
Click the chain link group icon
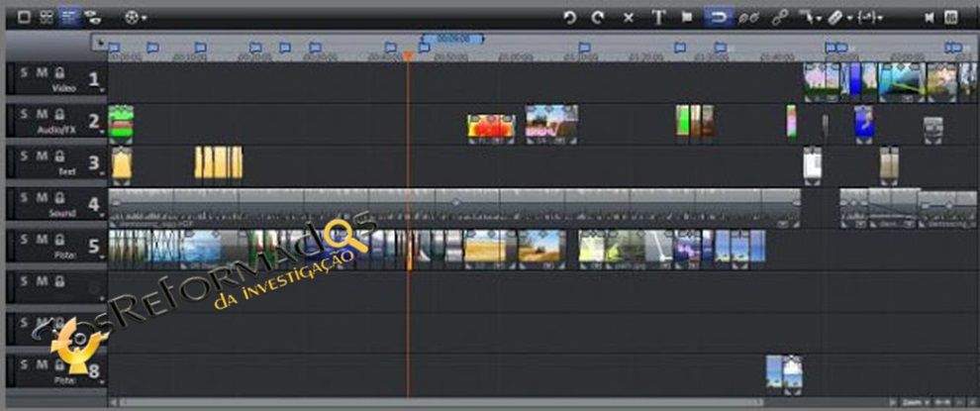(x=779, y=18)
